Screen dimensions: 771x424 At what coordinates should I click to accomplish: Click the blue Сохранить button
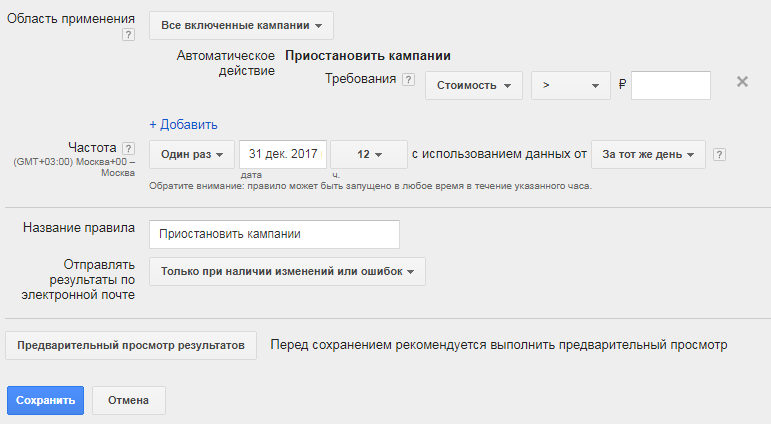[46, 400]
